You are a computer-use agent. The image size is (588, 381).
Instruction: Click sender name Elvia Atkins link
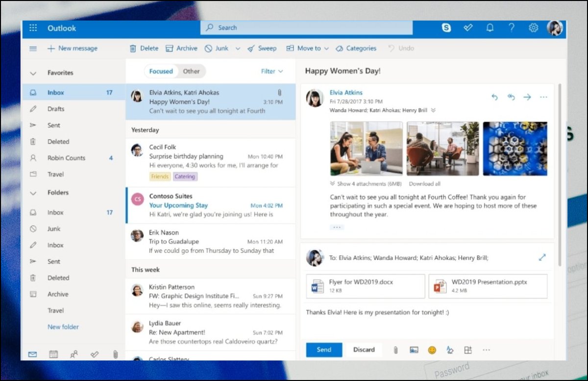pyautogui.click(x=346, y=93)
